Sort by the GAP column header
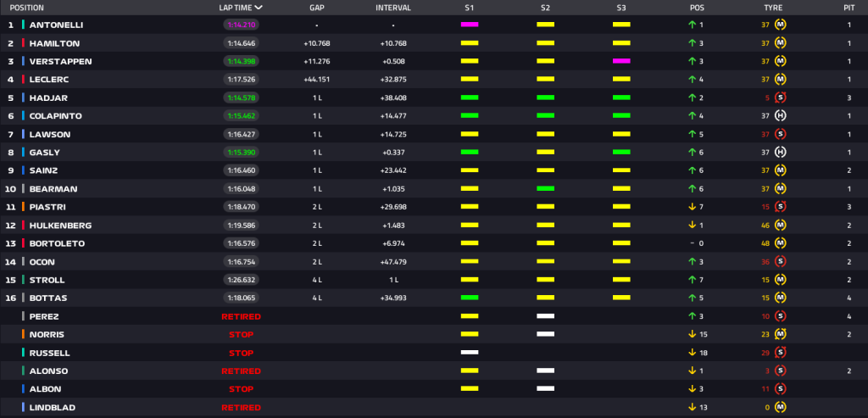The image size is (868, 418). 317,8
